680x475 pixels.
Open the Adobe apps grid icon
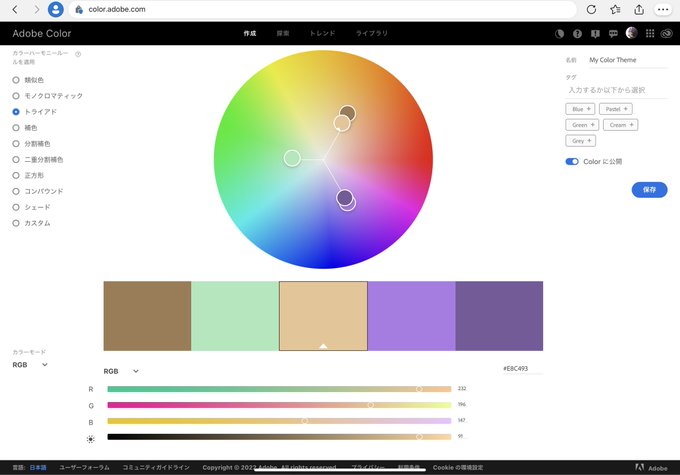tap(650, 33)
